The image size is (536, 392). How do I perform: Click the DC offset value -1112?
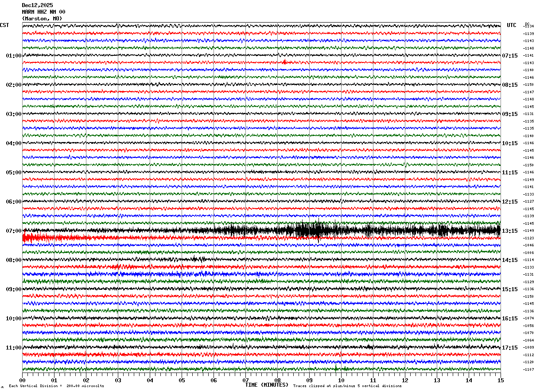528,355
